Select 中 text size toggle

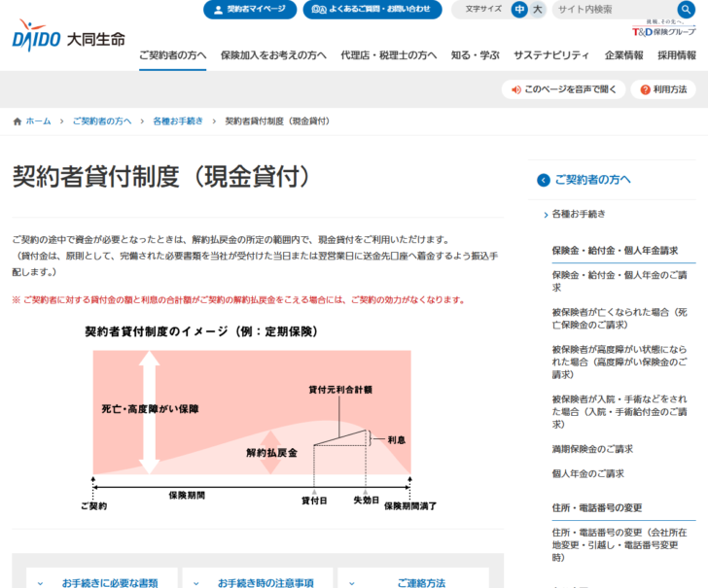[x=519, y=10]
